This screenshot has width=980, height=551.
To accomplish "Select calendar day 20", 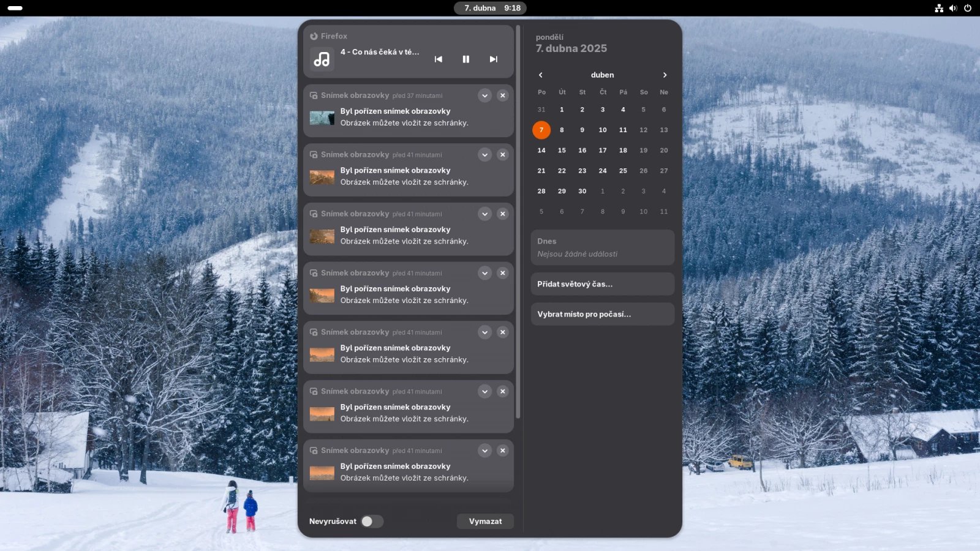I will tap(664, 150).
